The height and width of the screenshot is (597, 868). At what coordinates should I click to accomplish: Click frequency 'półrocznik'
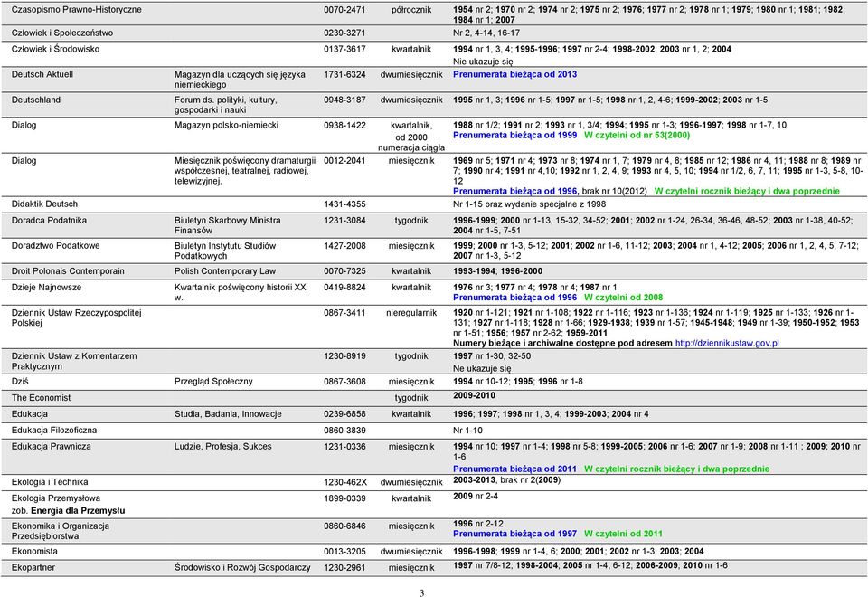[x=411, y=9]
